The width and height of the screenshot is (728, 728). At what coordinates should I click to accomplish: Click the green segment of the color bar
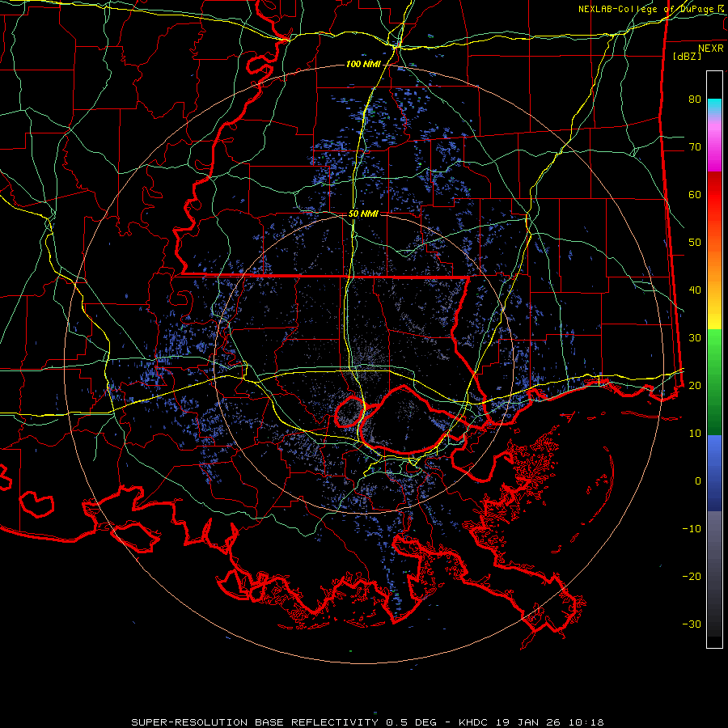point(714,382)
